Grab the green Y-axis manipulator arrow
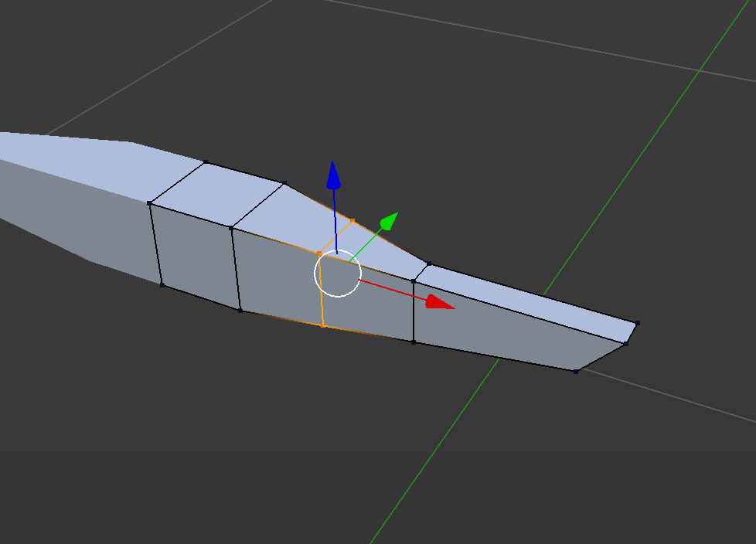 389,221
